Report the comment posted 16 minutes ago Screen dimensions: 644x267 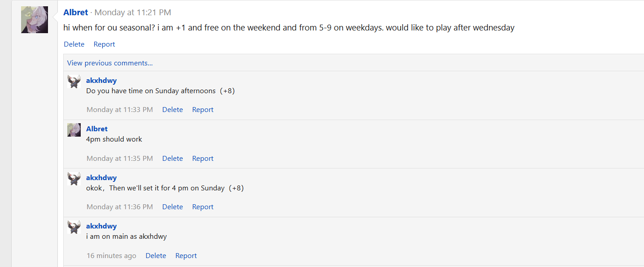(x=186, y=256)
